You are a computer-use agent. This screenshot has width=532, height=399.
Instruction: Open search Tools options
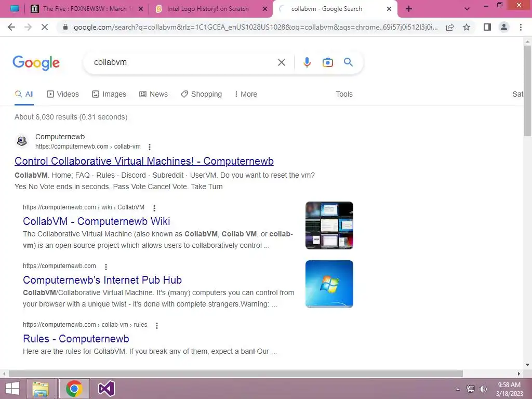click(344, 94)
